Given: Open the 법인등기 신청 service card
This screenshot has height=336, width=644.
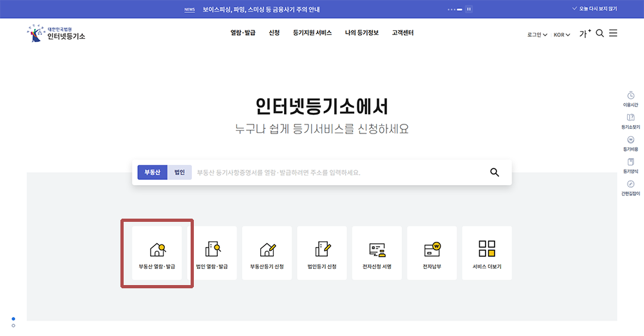Looking at the screenshot, I should 322,253.
